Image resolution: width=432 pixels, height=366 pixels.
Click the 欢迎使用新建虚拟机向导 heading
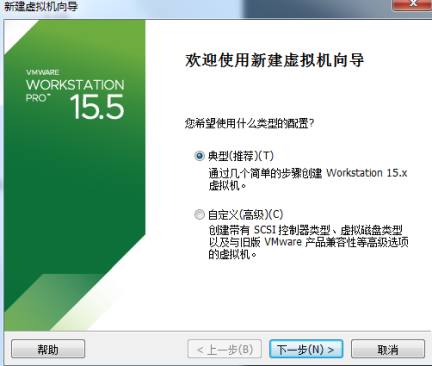coord(274,60)
